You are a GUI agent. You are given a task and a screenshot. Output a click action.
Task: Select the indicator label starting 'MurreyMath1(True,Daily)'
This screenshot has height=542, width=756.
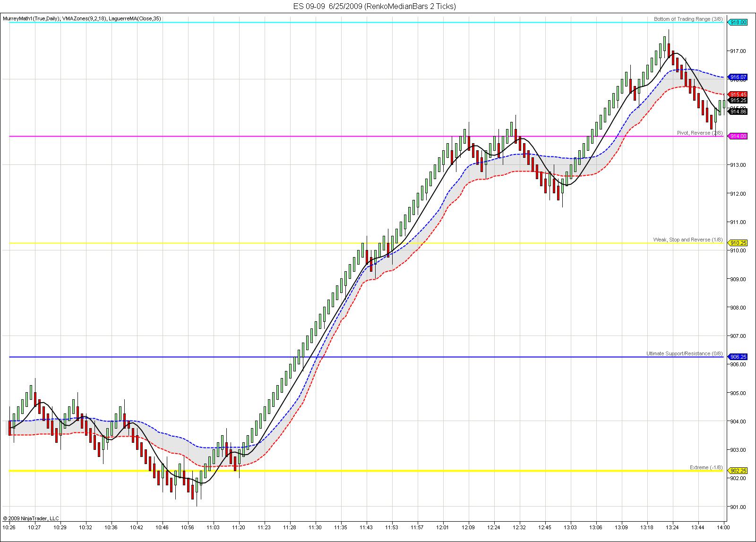pyautogui.click(x=82, y=18)
